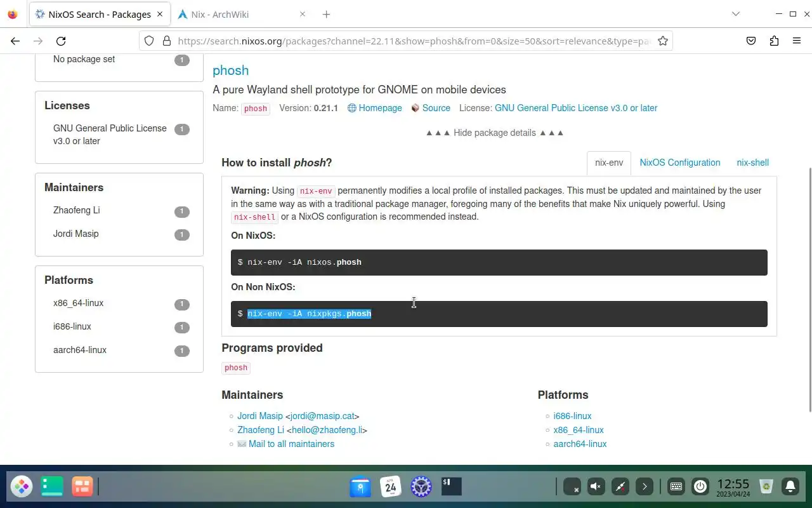Viewport: 812px width, 508px height.
Task: Open the trash bin in taskbar
Action: tap(766, 486)
